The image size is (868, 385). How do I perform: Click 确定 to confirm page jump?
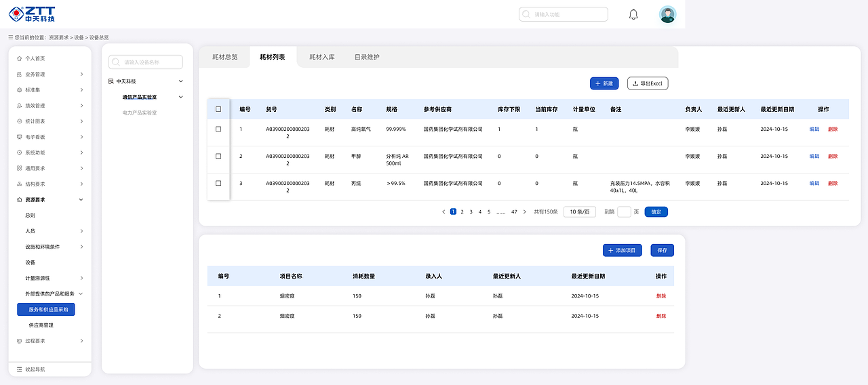coord(656,212)
